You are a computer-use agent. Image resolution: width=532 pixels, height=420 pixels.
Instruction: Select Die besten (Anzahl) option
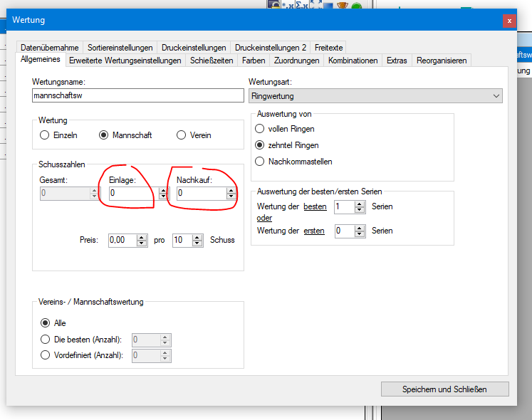point(46,340)
